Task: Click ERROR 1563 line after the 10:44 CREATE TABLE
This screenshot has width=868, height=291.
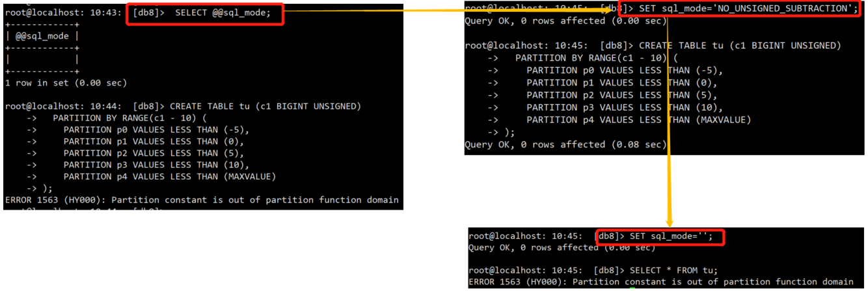Action: tap(202, 200)
